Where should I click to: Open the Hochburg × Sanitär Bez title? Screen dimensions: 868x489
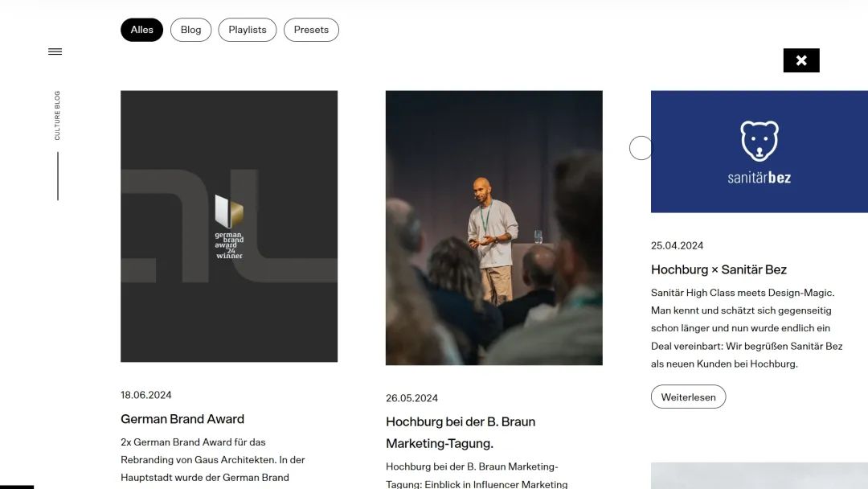point(719,269)
